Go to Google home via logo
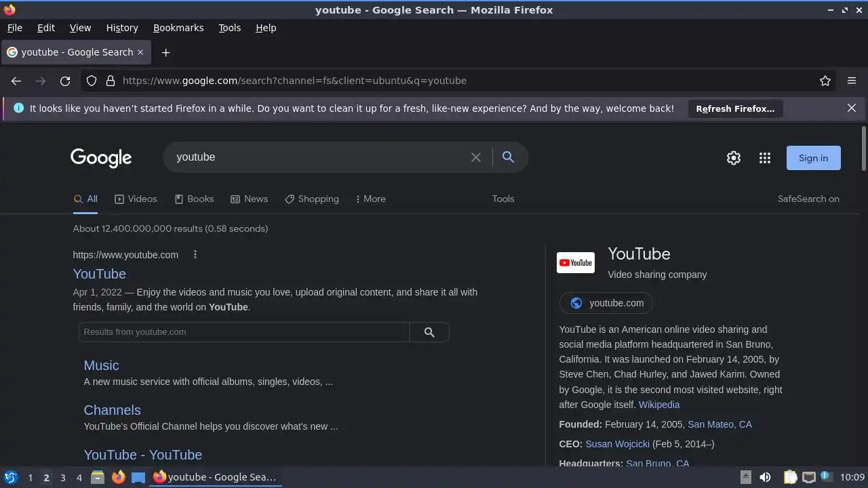 coord(101,158)
